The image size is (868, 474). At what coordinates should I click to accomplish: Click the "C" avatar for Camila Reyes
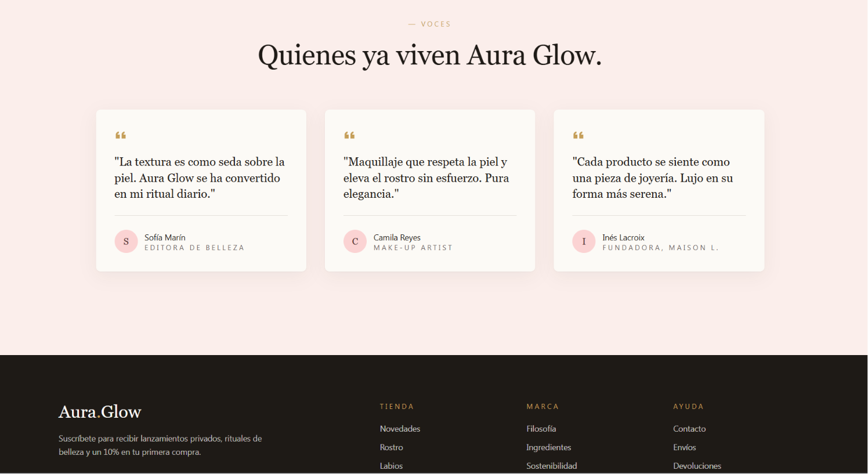point(355,241)
